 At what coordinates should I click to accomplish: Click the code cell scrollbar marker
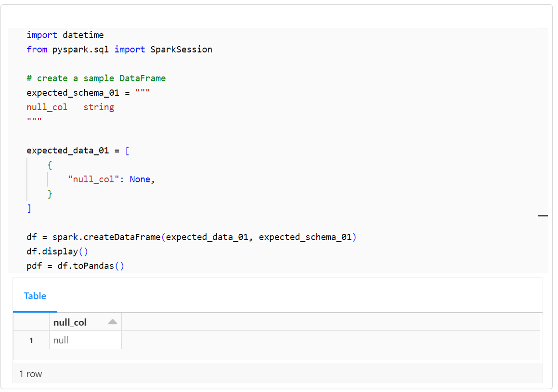[543, 215]
